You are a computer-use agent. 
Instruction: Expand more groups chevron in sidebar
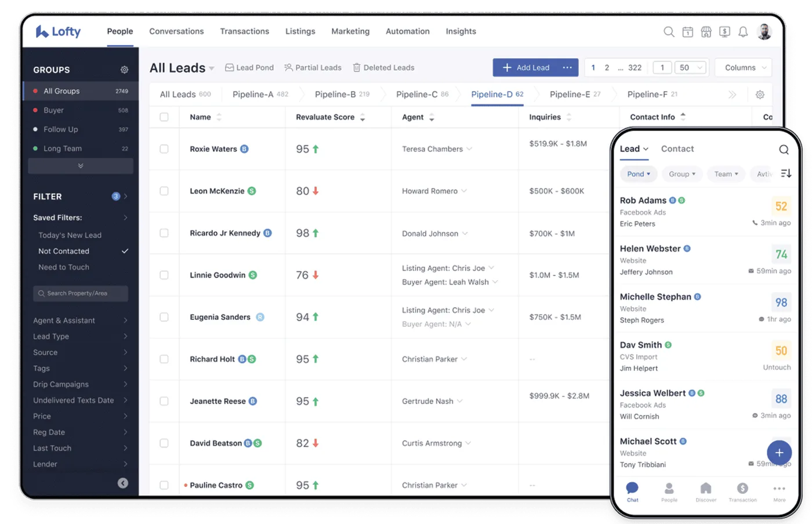81,166
